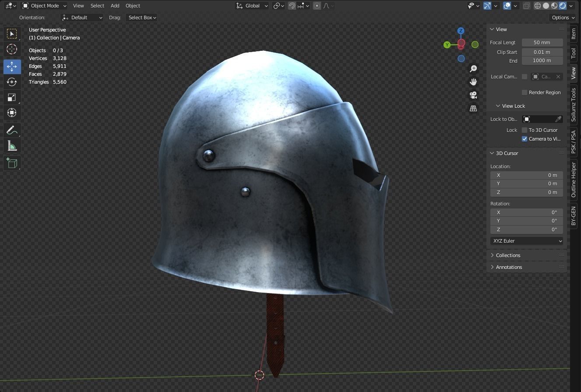581x392 pixels.
Task: Switch to the Tool sidebar tab
Action: click(574, 53)
